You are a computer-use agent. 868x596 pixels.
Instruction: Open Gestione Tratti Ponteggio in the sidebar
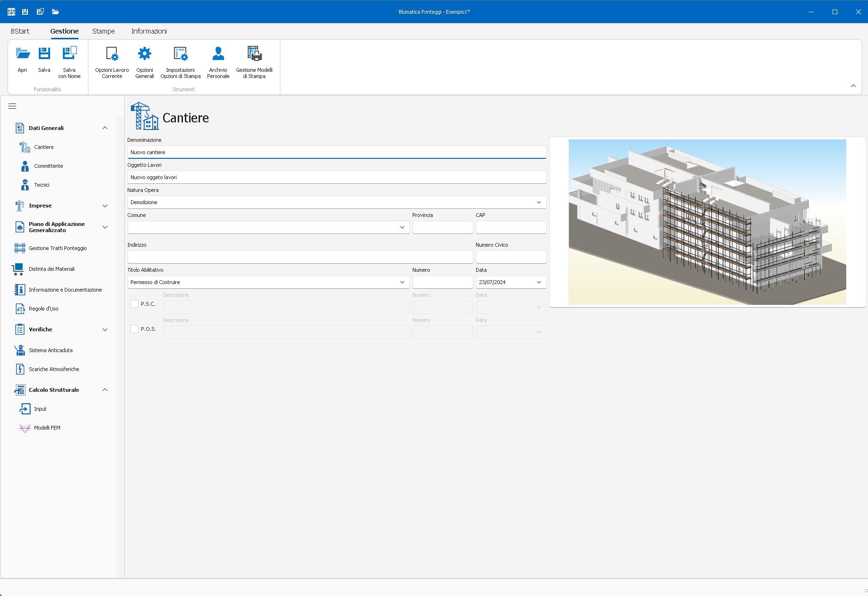58,248
